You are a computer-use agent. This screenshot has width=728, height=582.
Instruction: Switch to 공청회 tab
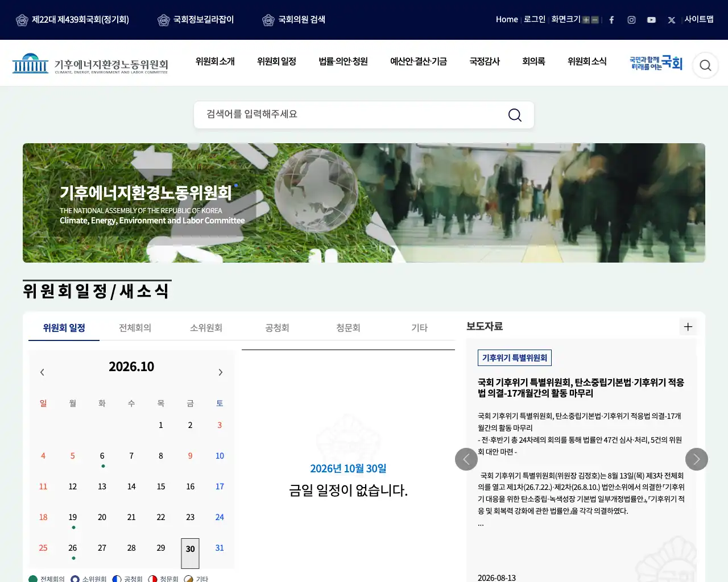[277, 328]
